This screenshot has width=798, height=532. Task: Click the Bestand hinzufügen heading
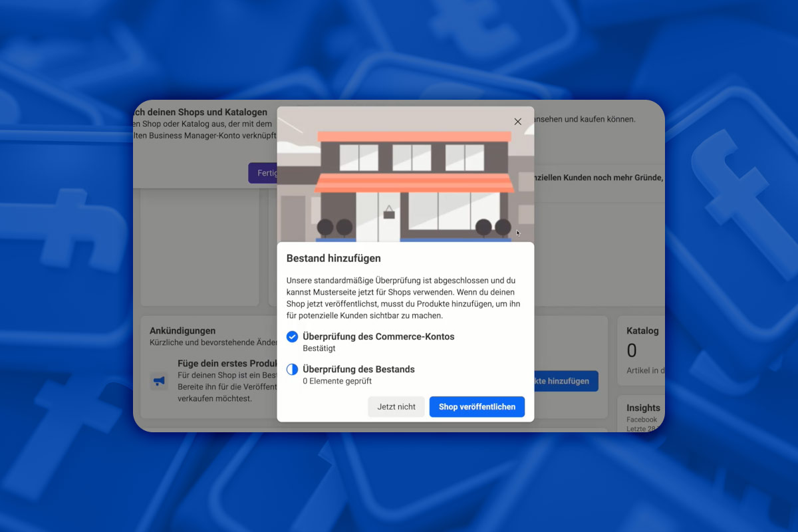(334, 258)
